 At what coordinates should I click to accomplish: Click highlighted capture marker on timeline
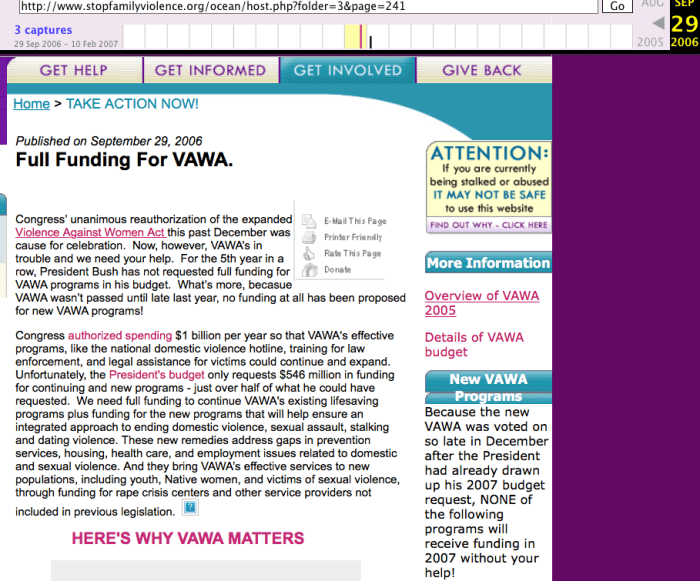(x=357, y=37)
